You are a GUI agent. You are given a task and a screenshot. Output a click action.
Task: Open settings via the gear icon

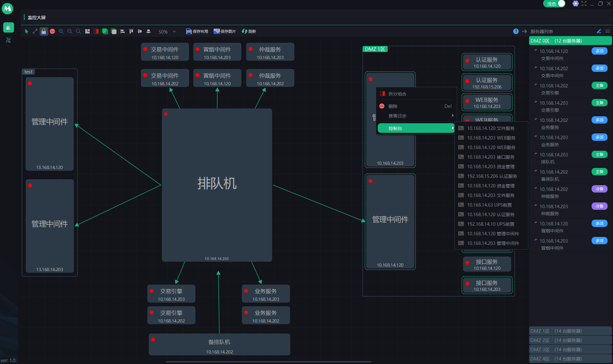[x=575, y=4]
